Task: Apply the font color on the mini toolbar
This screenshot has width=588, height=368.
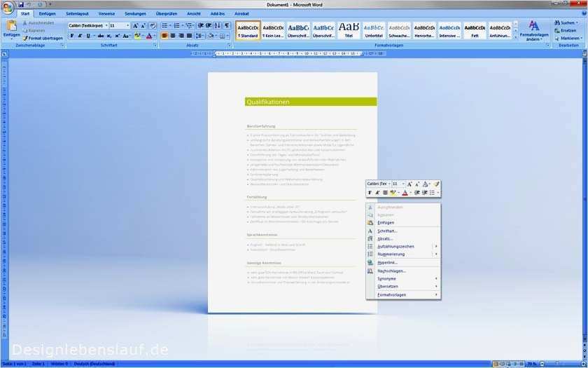Action: (405, 193)
